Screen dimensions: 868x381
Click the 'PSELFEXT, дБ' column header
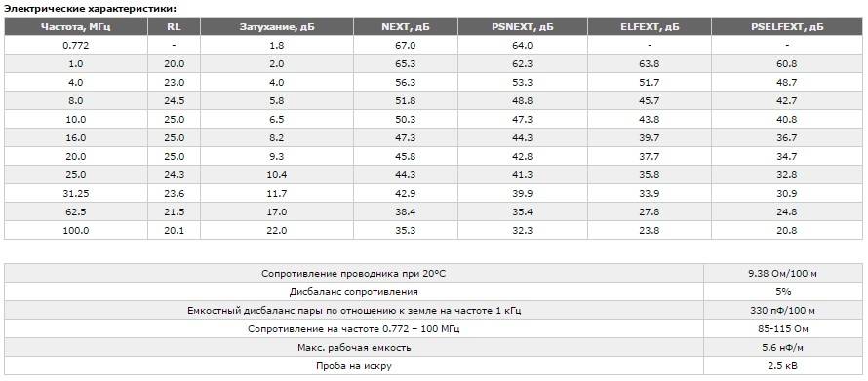point(787,26)
